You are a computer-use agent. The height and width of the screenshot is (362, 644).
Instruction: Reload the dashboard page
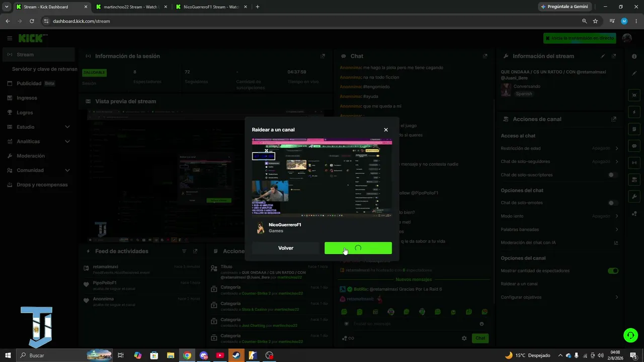point(32,21)
